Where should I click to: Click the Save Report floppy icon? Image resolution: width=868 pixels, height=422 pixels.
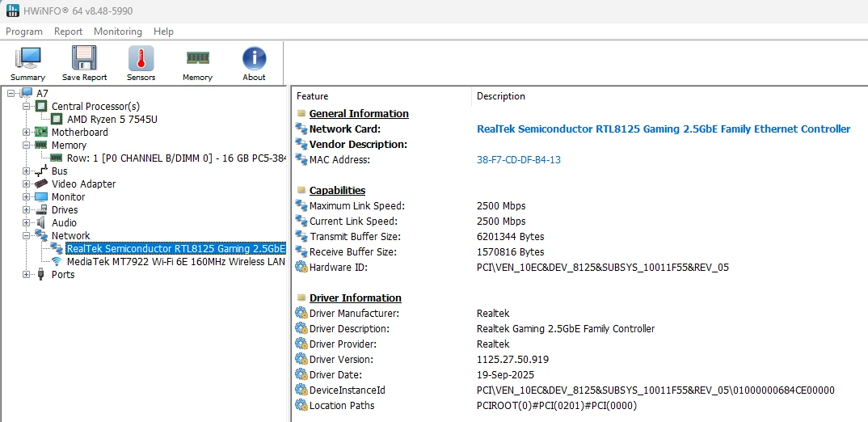[84, 58]
